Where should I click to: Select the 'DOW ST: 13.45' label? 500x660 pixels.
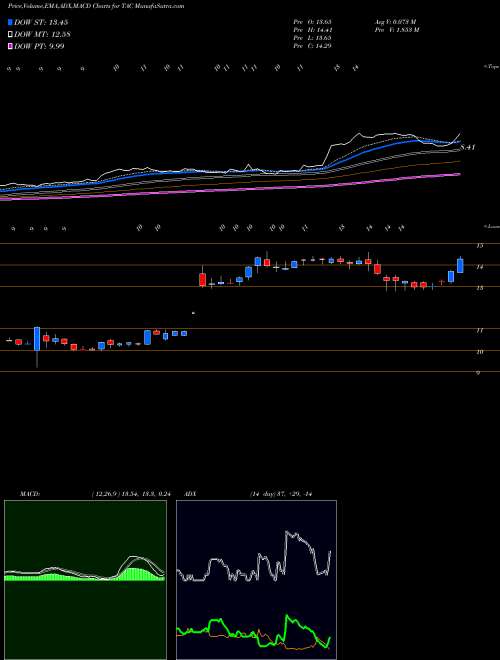[41, 22]
